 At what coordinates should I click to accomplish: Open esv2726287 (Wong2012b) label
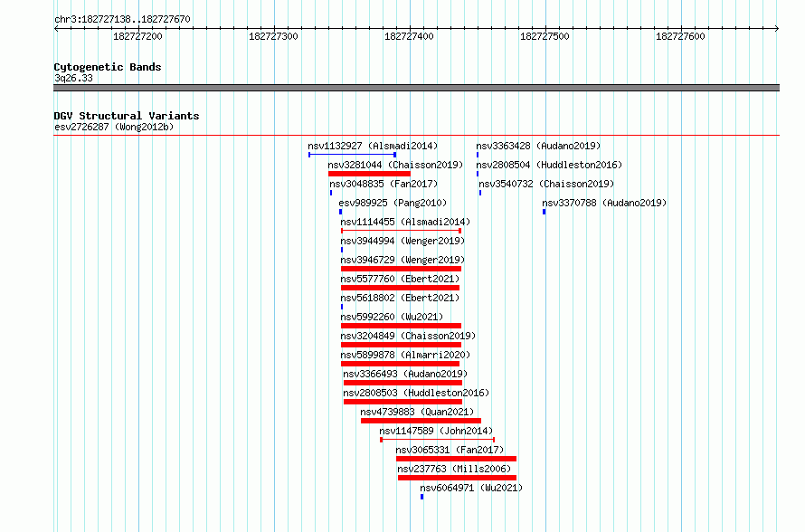pos(114,127)
